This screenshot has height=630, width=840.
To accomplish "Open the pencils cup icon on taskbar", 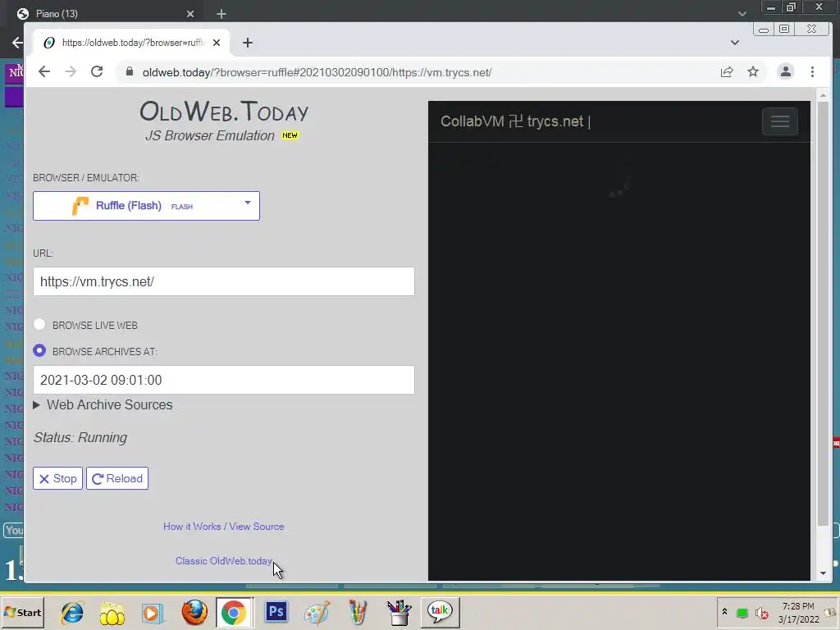I will [x=358, y=612].
